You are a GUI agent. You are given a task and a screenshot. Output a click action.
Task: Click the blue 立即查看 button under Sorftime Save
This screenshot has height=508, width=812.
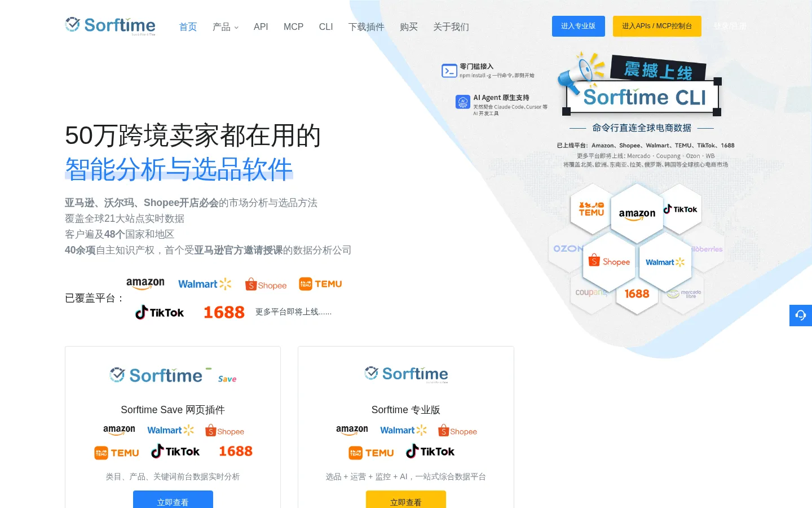tap(173, 500)
